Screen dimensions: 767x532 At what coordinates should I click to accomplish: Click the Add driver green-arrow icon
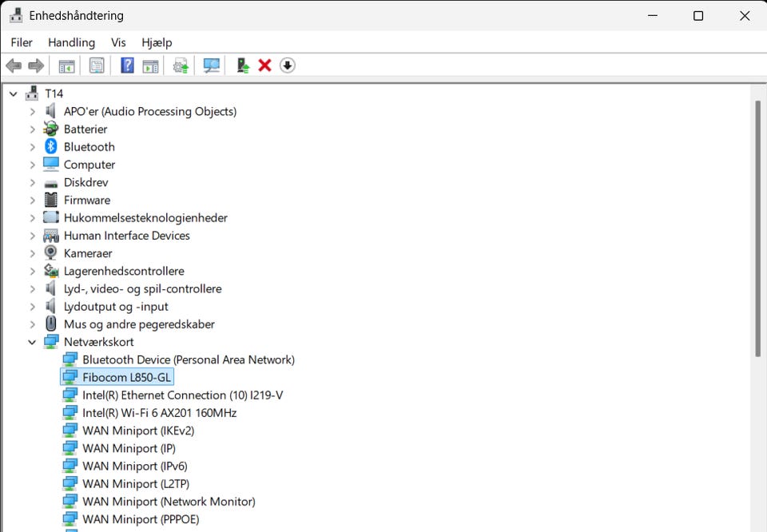coord(243,66)
